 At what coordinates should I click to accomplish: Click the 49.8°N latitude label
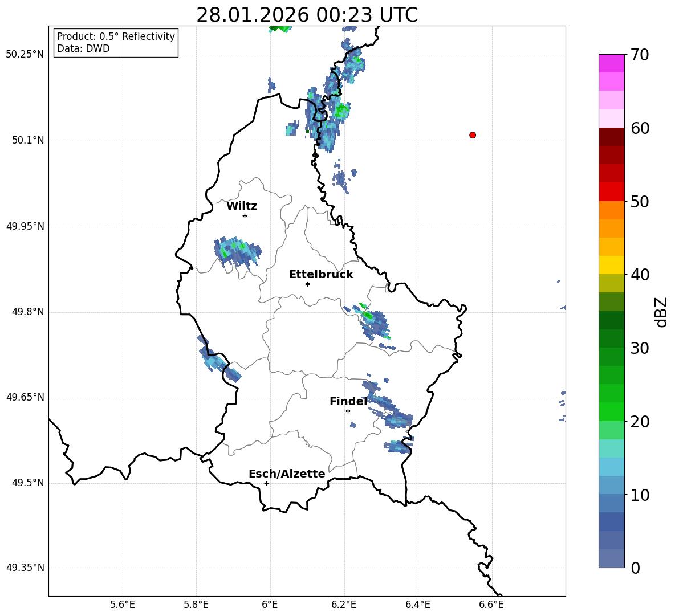pyautogui.click(x=28, y=312)
